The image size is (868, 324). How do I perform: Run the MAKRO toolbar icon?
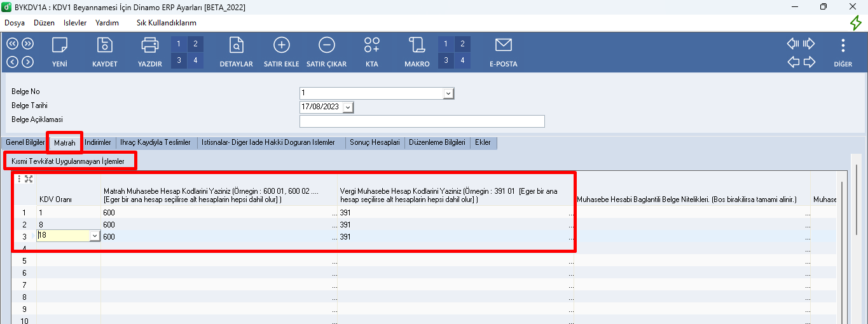[417, 46]
